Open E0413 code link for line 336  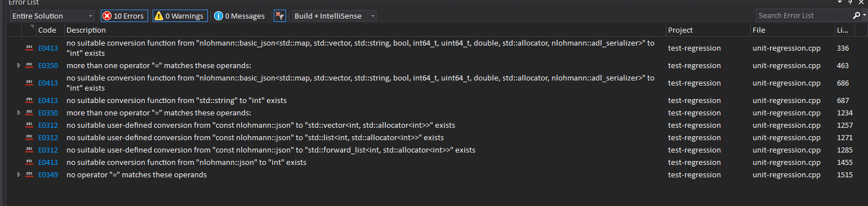(x=48, y=48)
